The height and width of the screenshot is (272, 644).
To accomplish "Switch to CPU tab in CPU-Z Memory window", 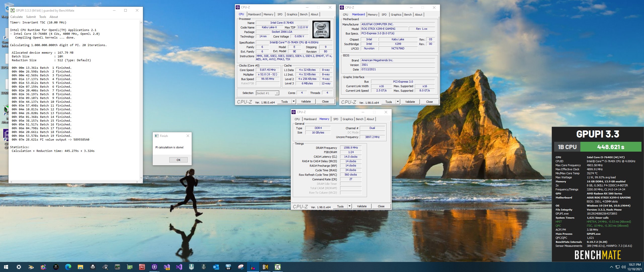I will point(297,119).
